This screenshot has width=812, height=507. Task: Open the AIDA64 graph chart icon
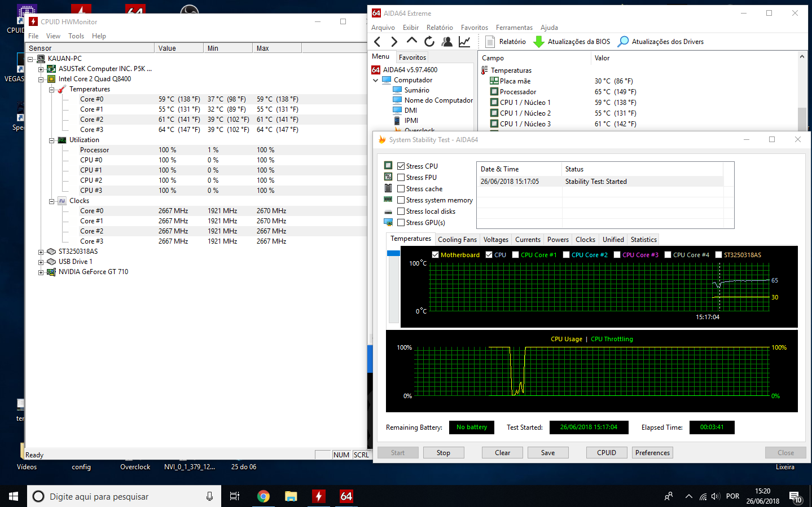point(464,41)
